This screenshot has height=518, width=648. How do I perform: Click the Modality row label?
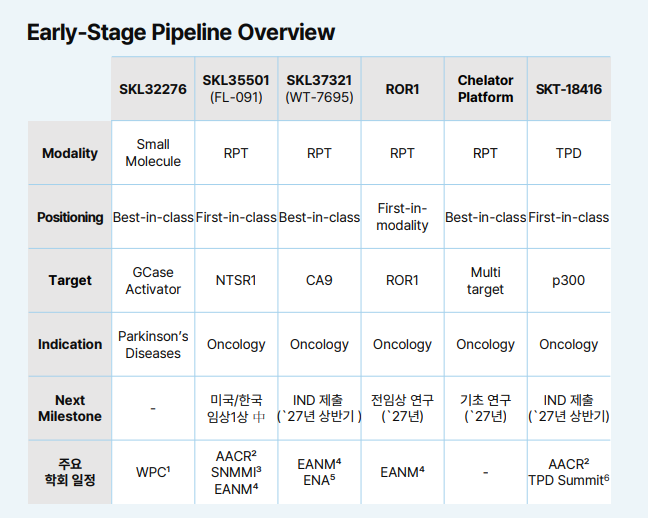click(x=70, y=153)
